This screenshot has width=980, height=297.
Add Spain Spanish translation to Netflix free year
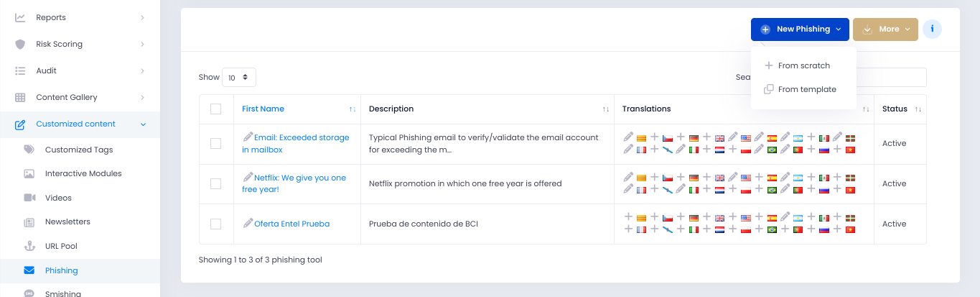[759, 177]
